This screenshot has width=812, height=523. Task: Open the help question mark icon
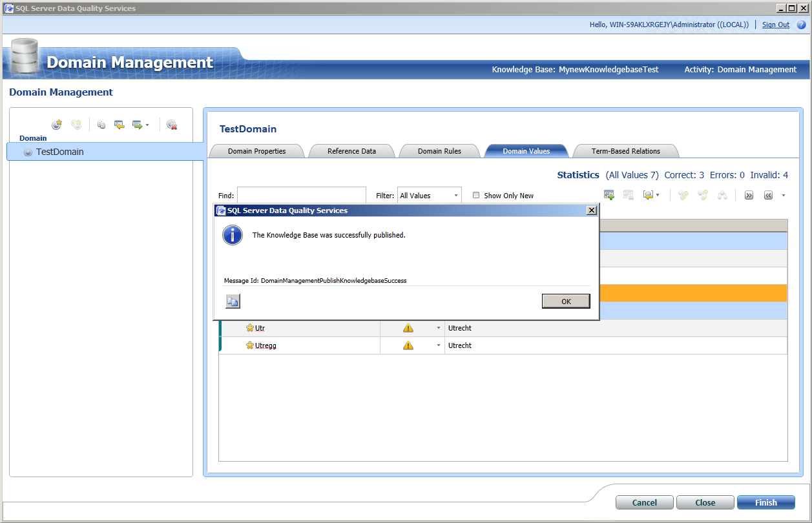[x=801, y=25]
